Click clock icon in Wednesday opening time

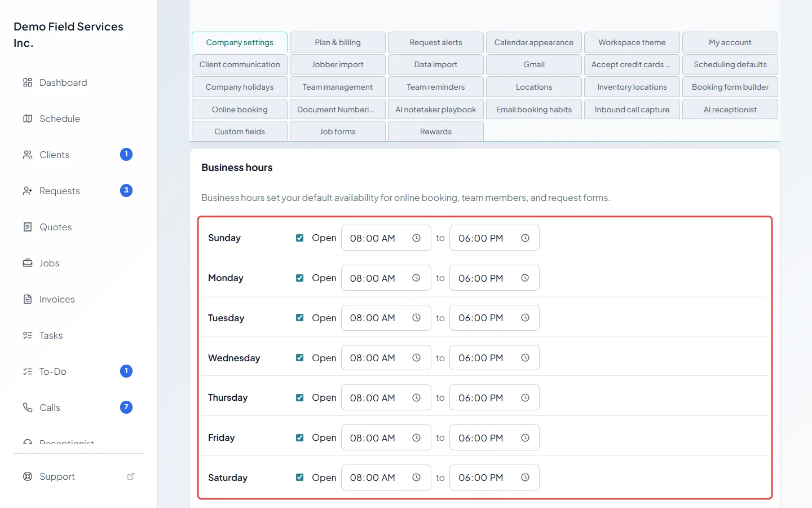(416, 358)
